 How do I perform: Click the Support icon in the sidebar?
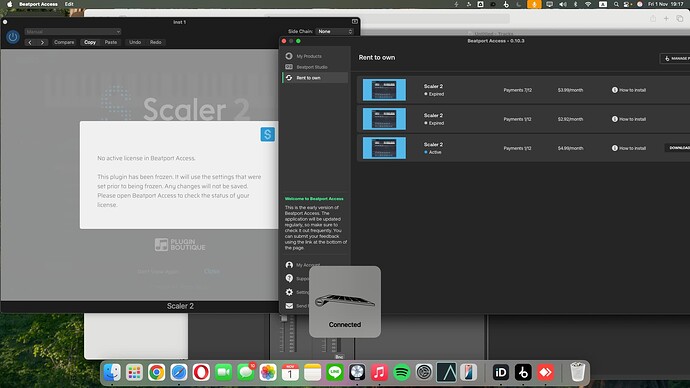289,278
